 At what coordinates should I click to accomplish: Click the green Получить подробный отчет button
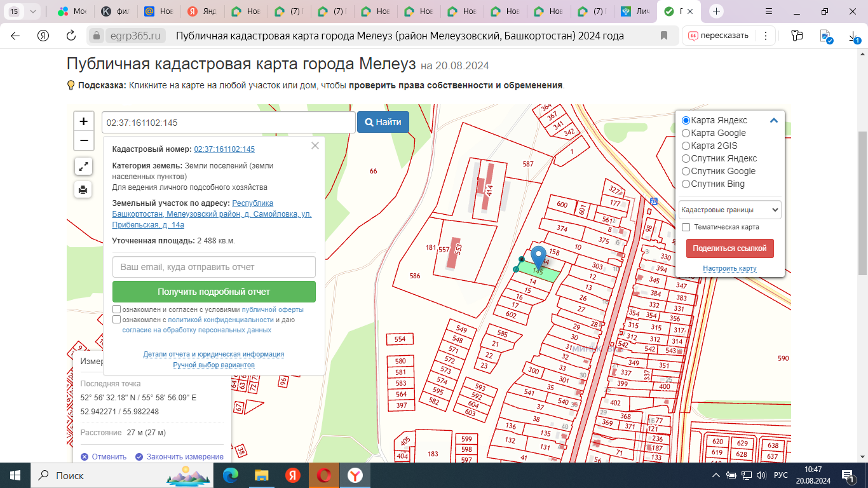[x=214, y=292]
